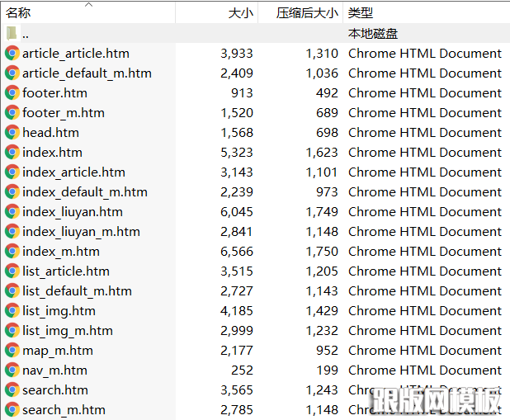Screen dimensions: 510x420
Task: Click the Chrome icon for nav_m.htm
Action: coord(12,370)
